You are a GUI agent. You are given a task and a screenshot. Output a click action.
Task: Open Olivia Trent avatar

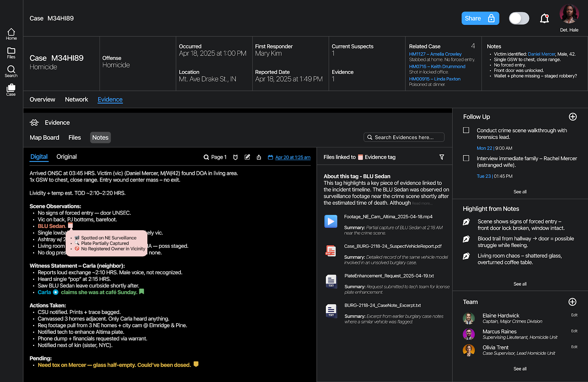click(469, 350)
